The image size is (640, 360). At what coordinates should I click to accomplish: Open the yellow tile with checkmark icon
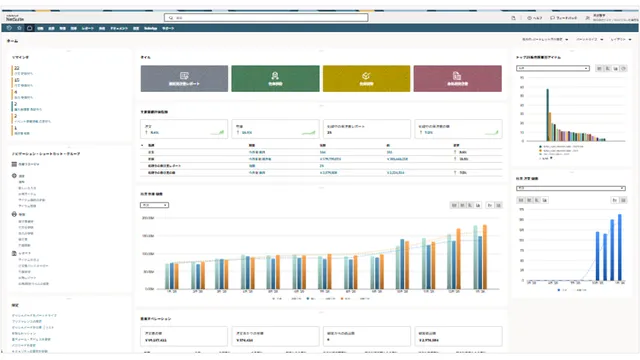pyautogui.click(x=367, y=78)
